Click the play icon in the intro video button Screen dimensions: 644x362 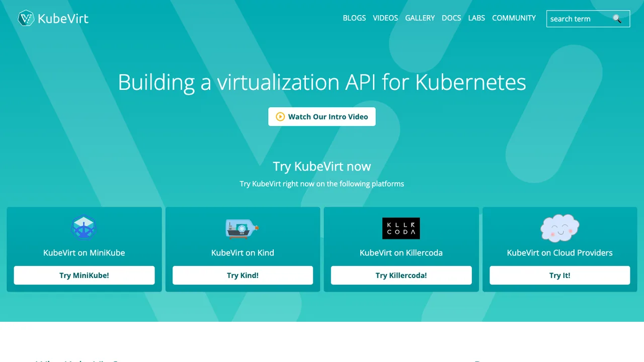point(280,117)
